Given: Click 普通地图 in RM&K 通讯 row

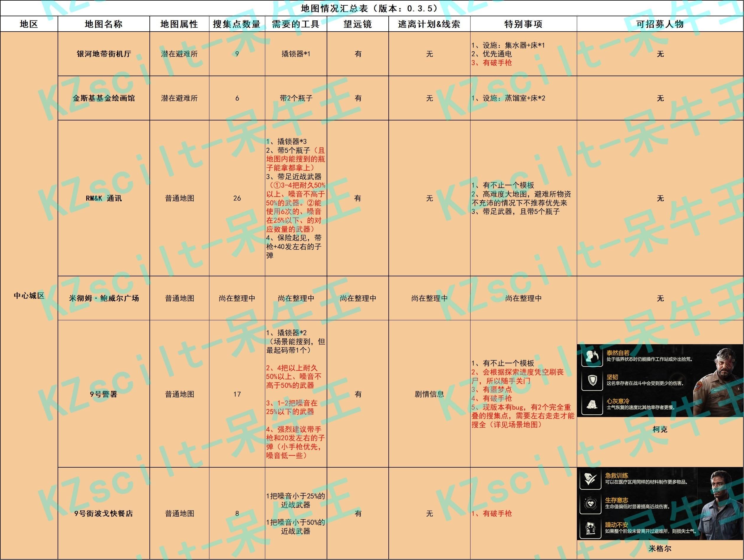Looking at the screenshot, I should 179,198.
